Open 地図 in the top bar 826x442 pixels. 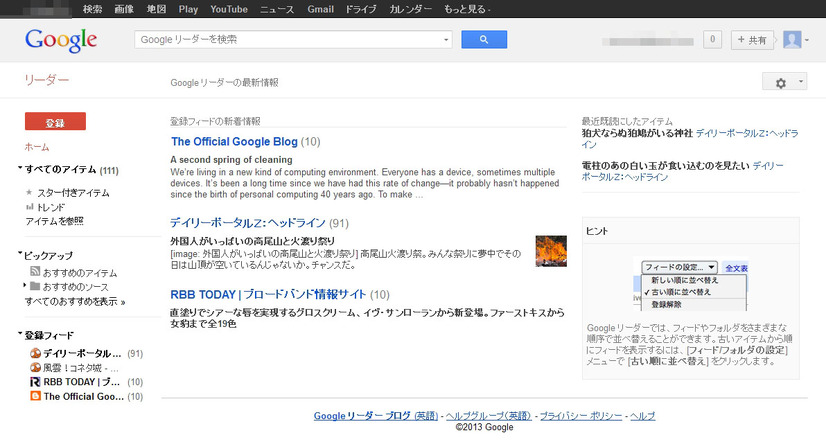[156, 9]
